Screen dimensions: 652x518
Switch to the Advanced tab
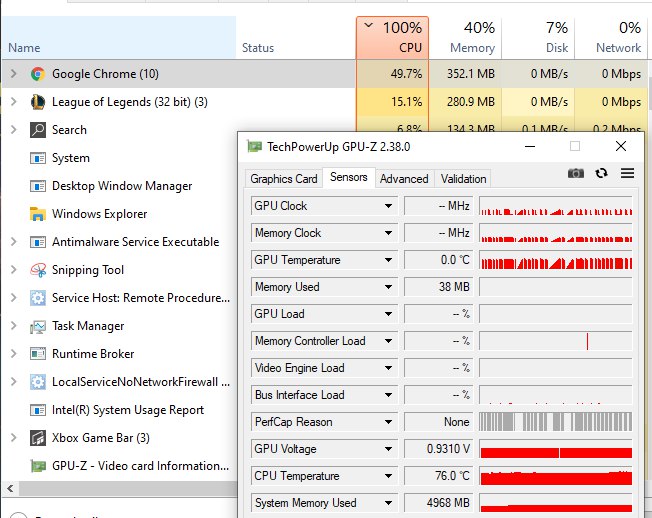(404, 179)
